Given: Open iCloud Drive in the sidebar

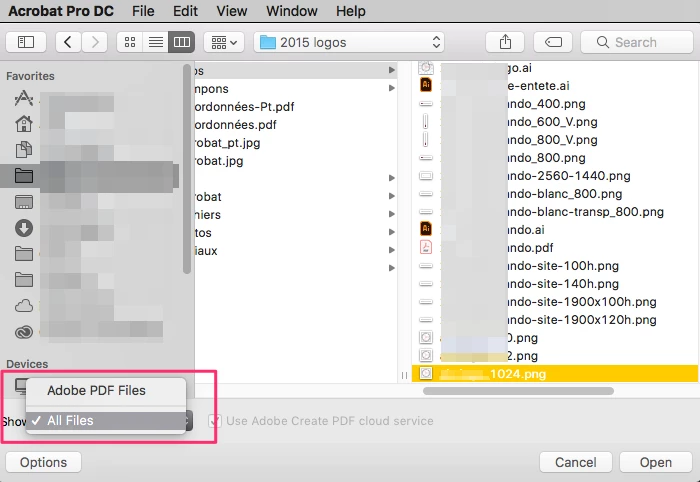Looking at the screenshot, I should (x=24, y=306).
